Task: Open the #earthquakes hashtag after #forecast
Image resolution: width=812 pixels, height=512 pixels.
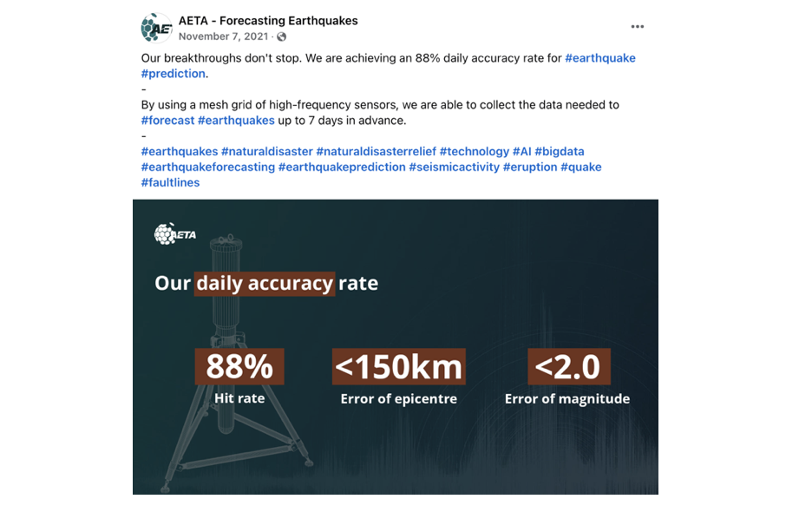Action: (236, 121)
